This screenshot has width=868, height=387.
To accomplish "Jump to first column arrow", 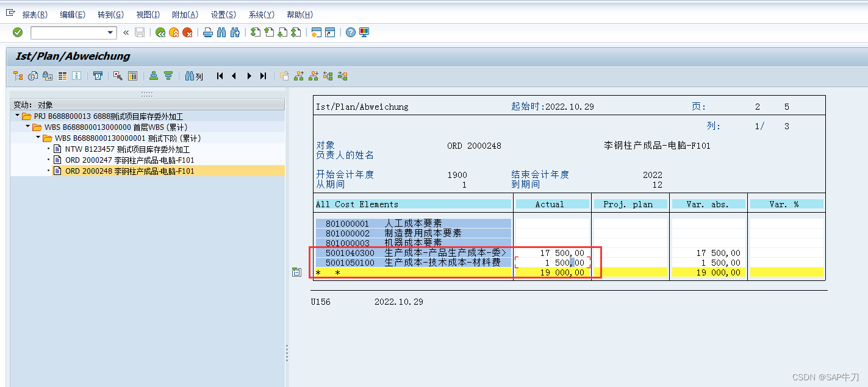I will coord(220,76).
